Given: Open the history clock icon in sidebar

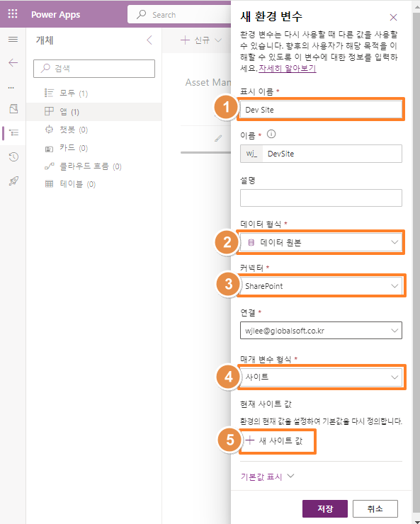Looking at the screenshot, I should [x=13, y=156].
